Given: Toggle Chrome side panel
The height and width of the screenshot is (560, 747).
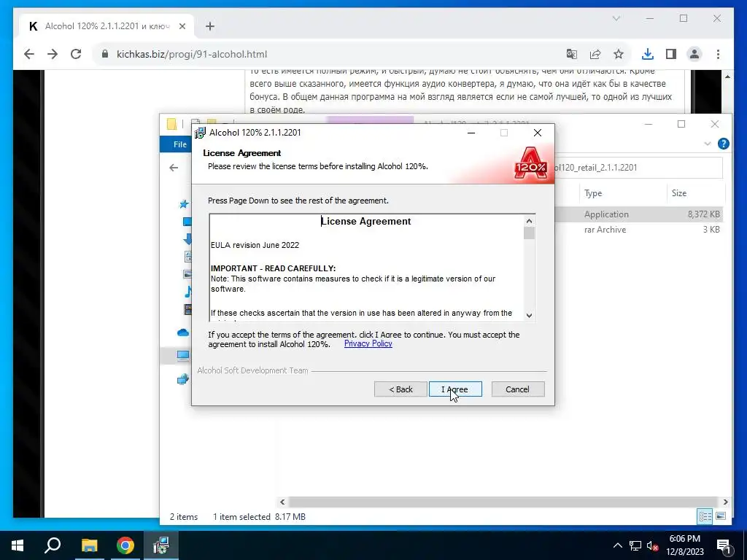Looking at the screenshot, I should tap(671, 54).
